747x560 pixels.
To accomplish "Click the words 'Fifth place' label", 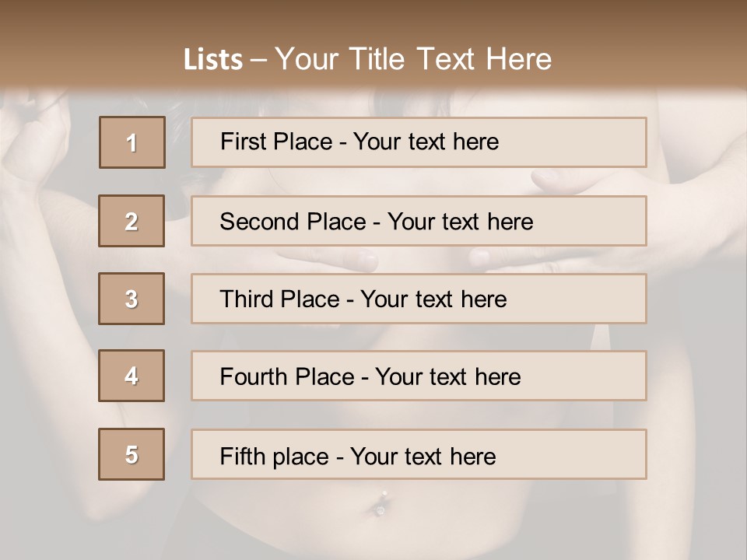I will point(275,457).
